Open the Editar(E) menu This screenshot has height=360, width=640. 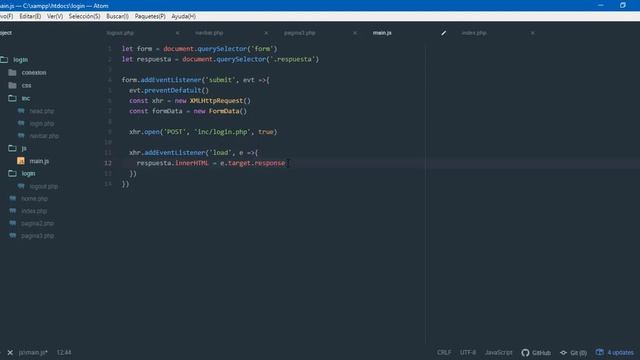(x=30, y=16)
